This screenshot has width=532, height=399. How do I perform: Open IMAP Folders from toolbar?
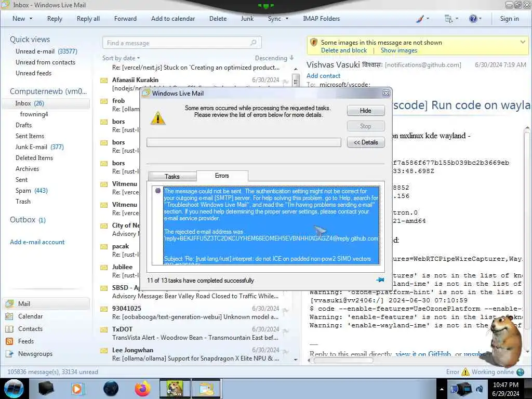(x=321, y=19)
